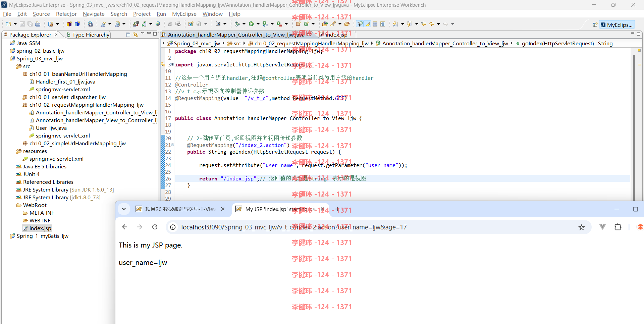The height and width of the screenshot is (324, 644).
Task: Open the MyEclipse menu
Action: [x=184, y=14]
